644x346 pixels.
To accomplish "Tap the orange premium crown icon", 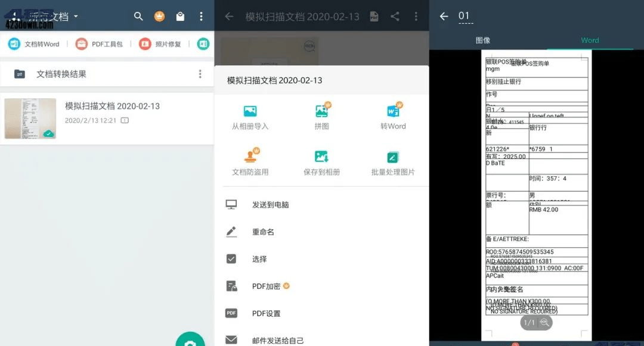I will click(159, 17).
